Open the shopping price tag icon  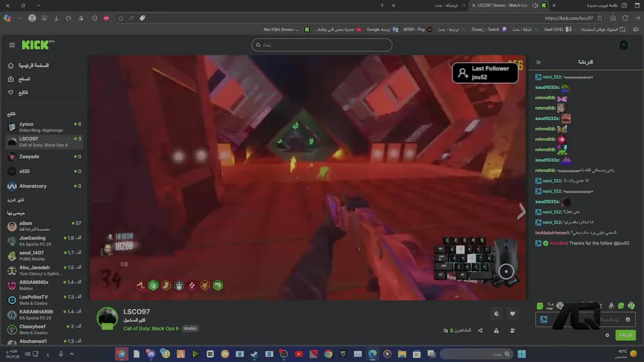(142, 18)
